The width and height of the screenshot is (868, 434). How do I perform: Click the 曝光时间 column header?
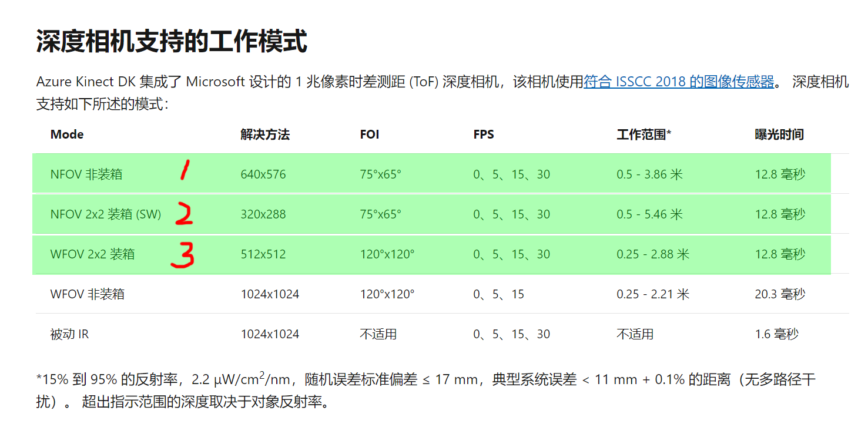780,134
